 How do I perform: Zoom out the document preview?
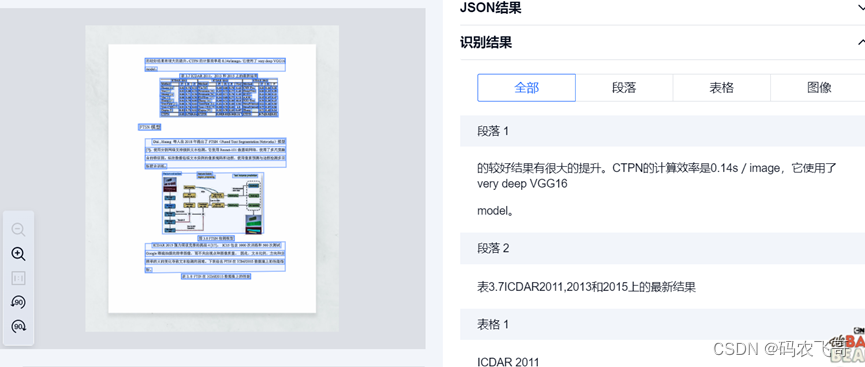(18, 230)
